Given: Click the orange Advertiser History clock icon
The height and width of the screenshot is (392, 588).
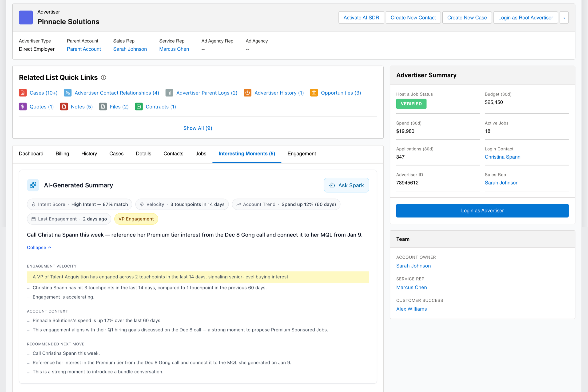Looking at the screenshot, I should point(247,93).
